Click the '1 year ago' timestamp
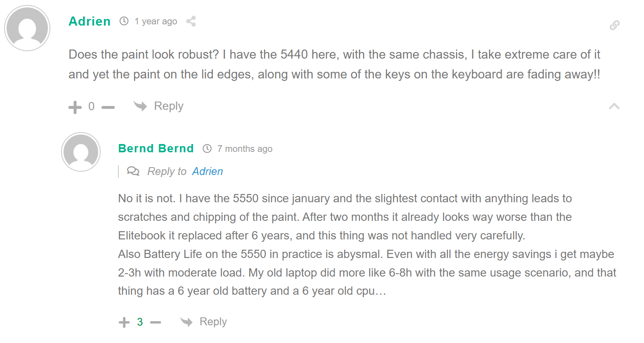The width and height of the screenshot is (644, 343). point(156,21)
